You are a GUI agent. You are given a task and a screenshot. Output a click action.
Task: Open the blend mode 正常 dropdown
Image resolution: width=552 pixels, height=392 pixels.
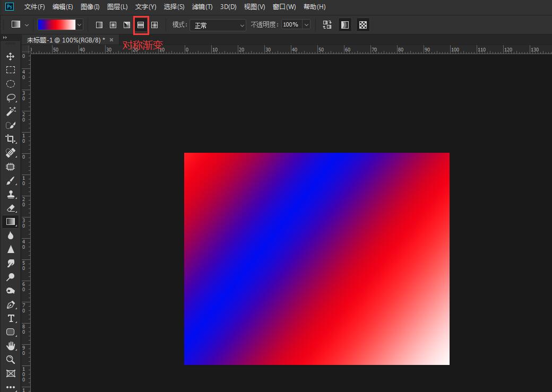coord(219,25)
